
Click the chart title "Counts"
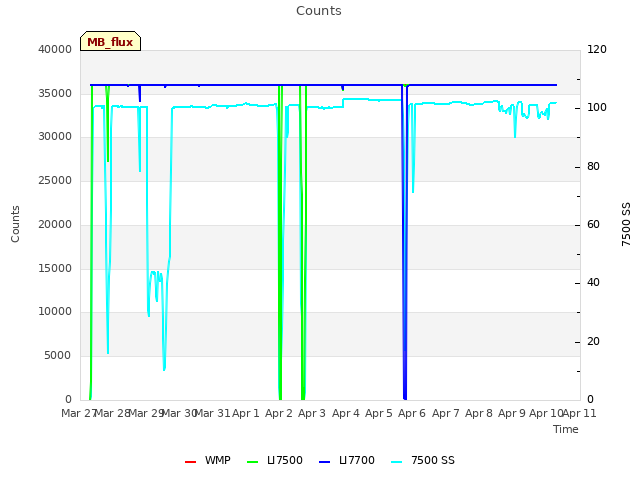pos(319,11)
